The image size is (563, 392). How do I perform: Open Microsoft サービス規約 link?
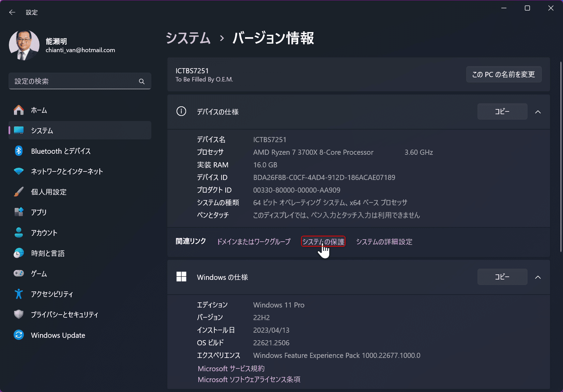[x=231, y=368]
